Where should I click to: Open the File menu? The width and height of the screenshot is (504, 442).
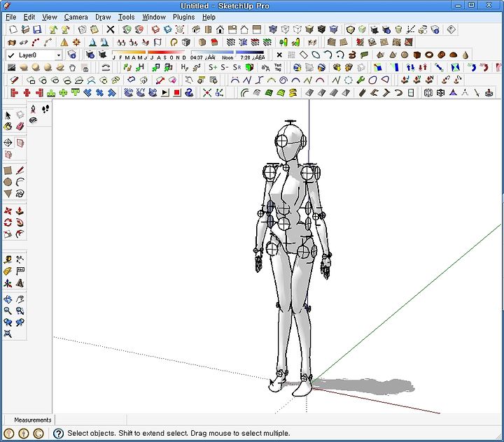(11, 17)
